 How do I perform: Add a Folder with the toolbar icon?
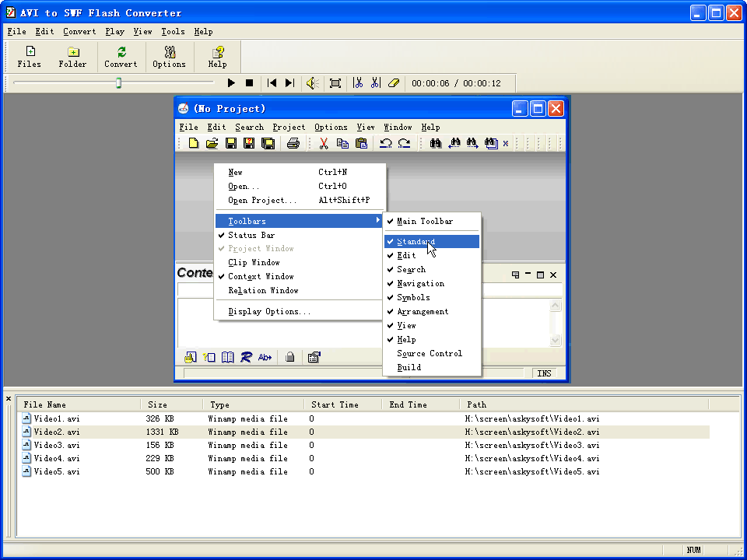click(x=73, y=57)
